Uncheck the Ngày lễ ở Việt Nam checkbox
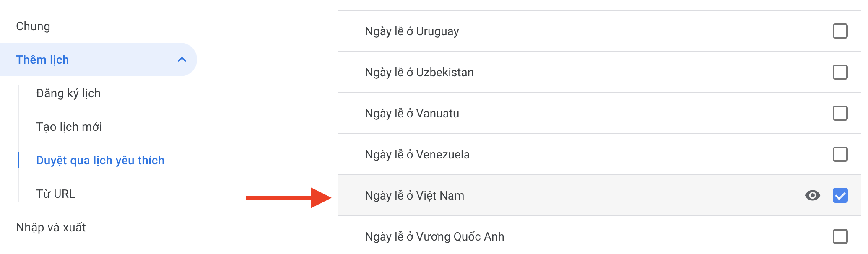The width and height of the screenshot is (868, 254). (840, 195)
